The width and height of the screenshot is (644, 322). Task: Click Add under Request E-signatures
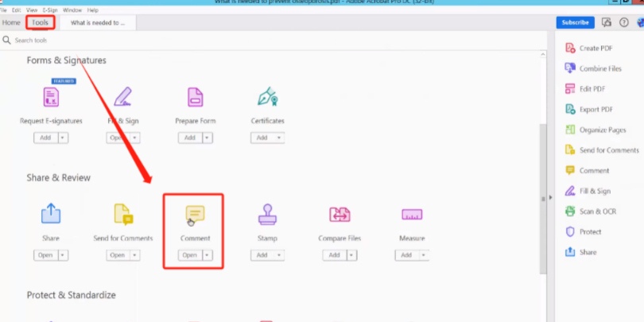pos(45,138)
